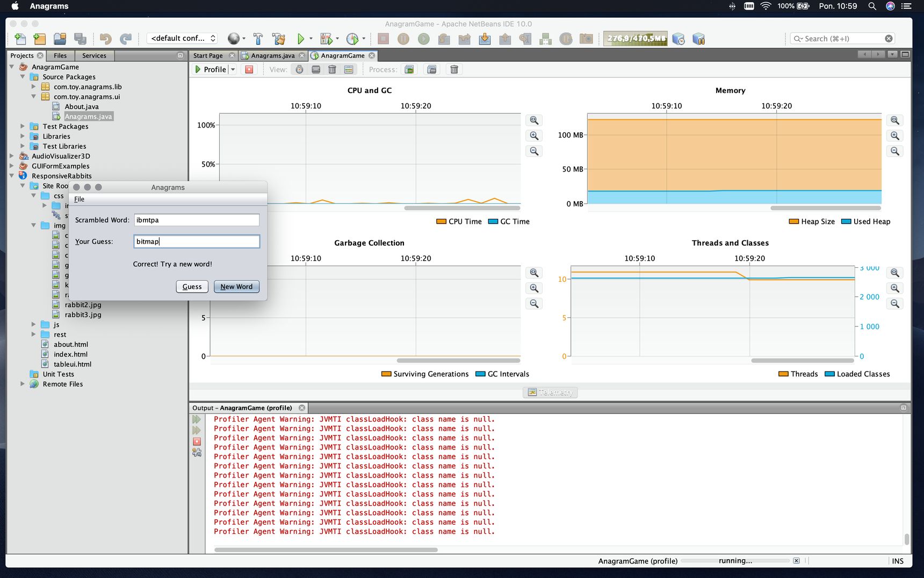The width and height of the screenshot is (924, 578).
Task: Click the New File toolbar icon
Action: click(x=20, y=39)
